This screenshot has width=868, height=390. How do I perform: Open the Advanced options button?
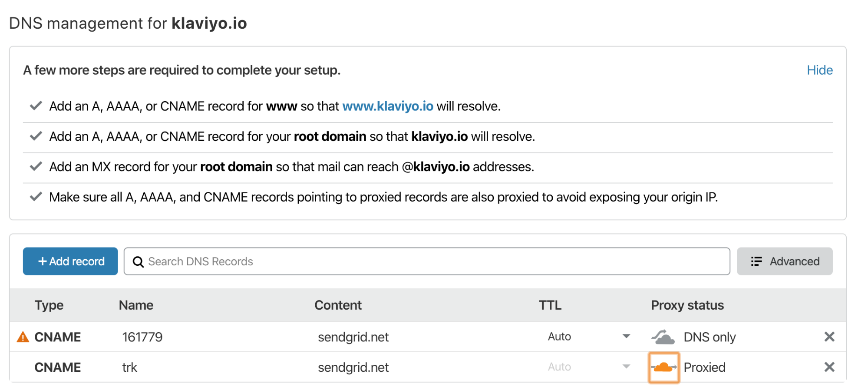coord(785,261)
